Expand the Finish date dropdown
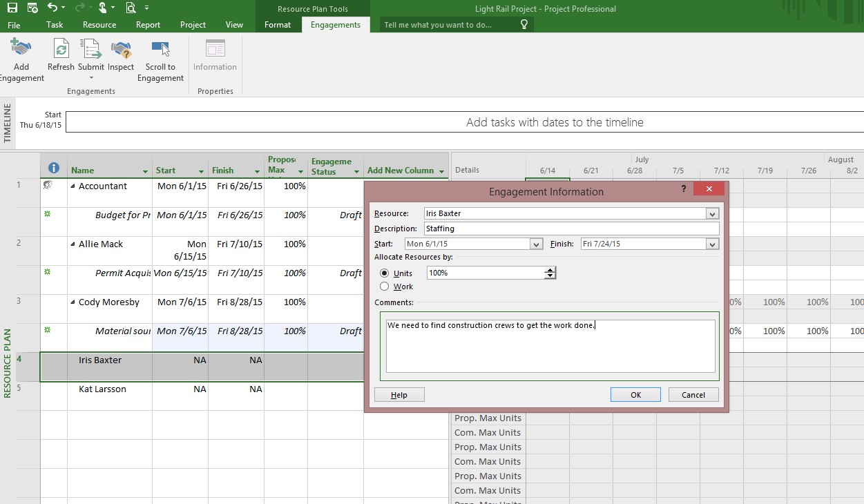 pos(713,244)
